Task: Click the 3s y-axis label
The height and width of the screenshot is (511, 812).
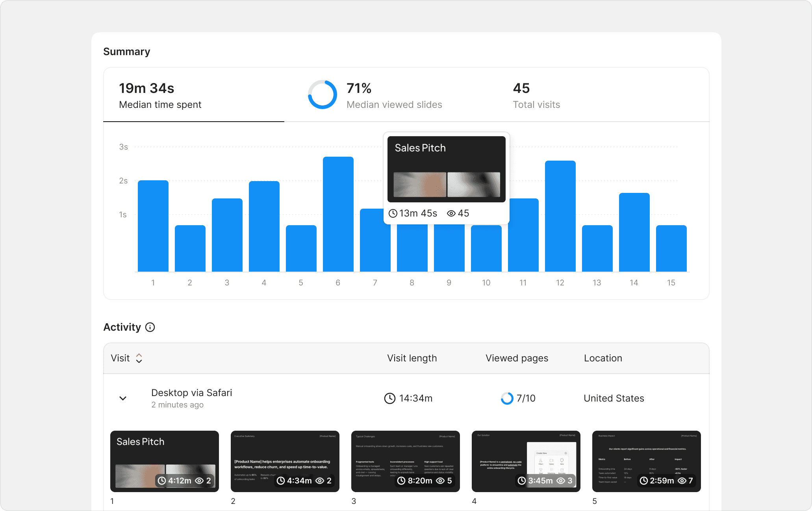Action: (x=124, y=147)
